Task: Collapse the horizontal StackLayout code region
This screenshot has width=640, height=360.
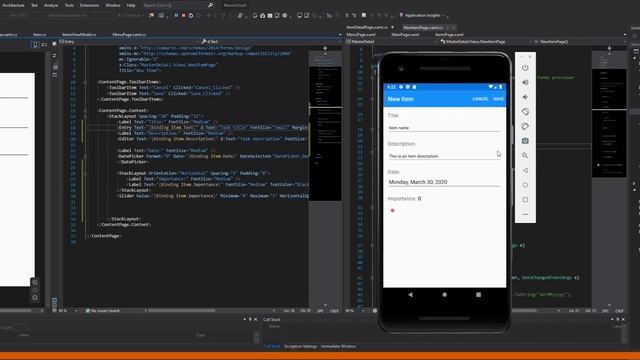Action: 85,173
